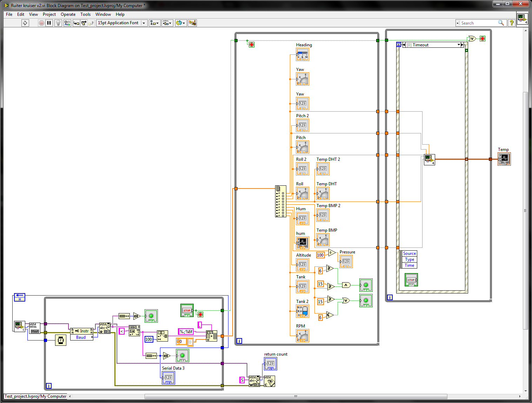Click the Step Into button
The width and height of the screenshot is (532, 403).
click(x=76, y=23)
